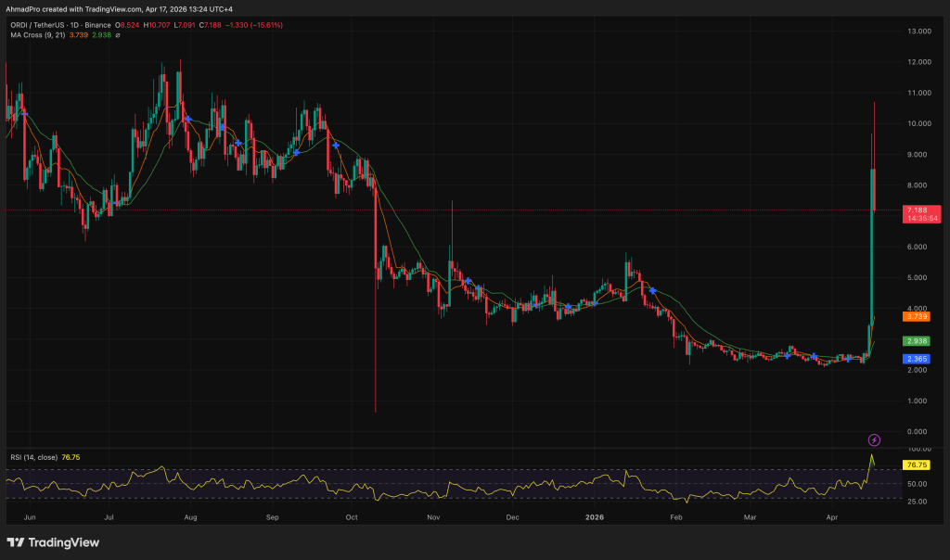
Task: Click the blue 2.365 price label
Action: (x=917, y=358)
